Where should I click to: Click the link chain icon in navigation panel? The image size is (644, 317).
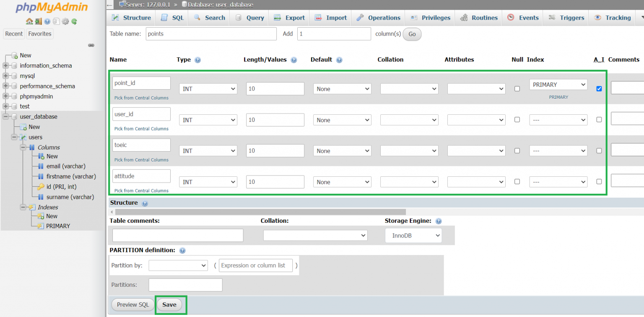(91, 45)
